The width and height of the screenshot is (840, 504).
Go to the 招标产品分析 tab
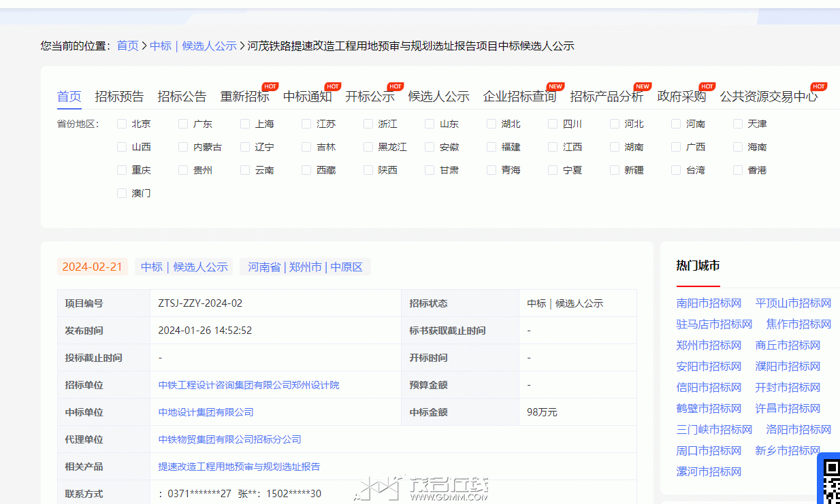point(607,97)
